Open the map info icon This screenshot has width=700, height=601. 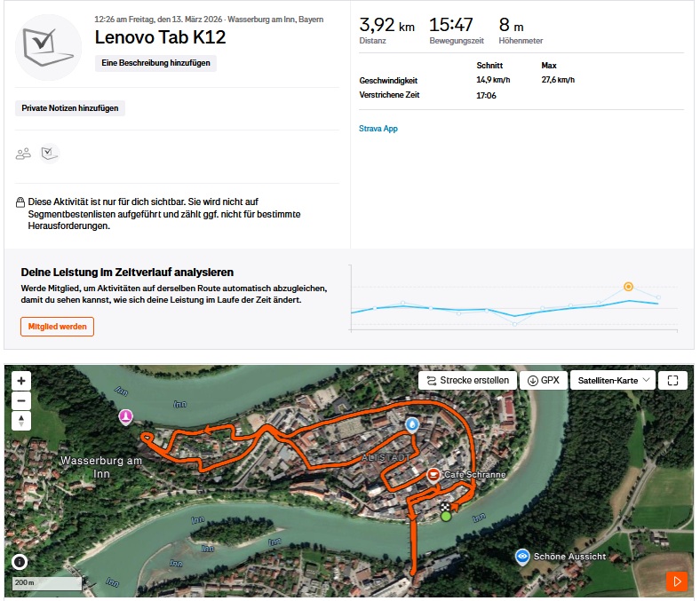[20, 562]
